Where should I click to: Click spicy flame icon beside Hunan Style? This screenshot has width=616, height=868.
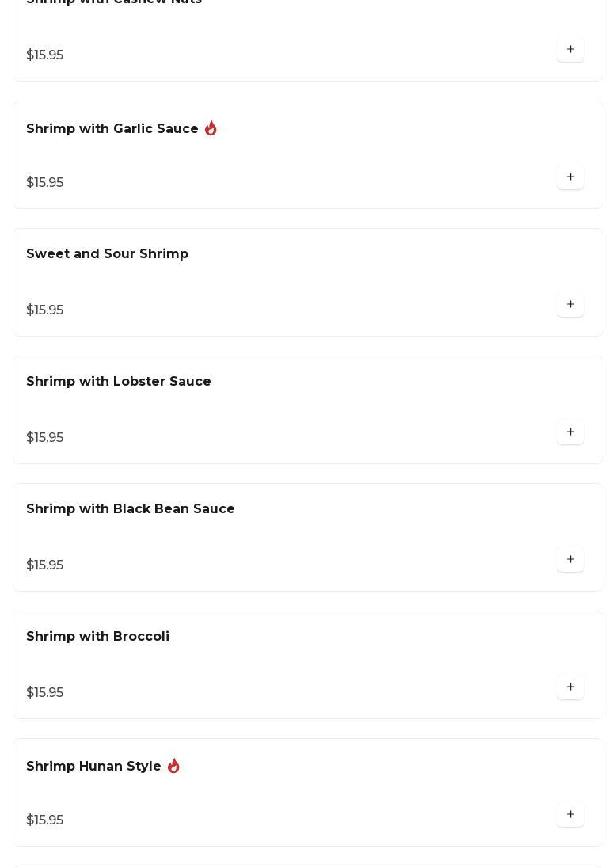pos(173,766)
